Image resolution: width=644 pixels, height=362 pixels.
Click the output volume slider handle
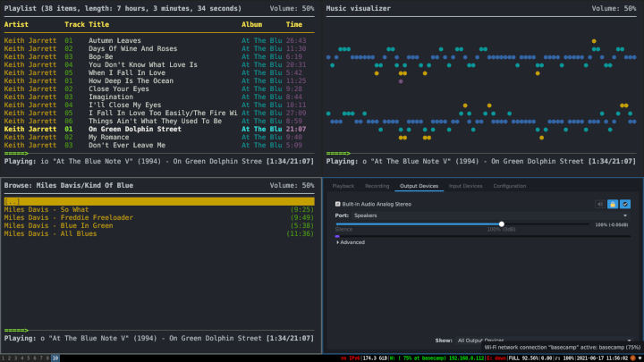pyautogui.click(x=502, y=224)
